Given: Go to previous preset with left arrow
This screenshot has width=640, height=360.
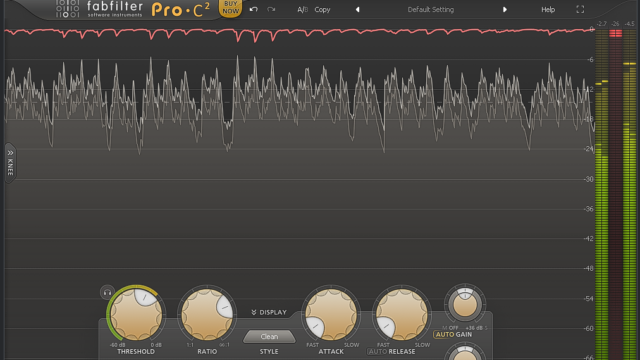Looking at the screenshot, I should tap(358, 9).
